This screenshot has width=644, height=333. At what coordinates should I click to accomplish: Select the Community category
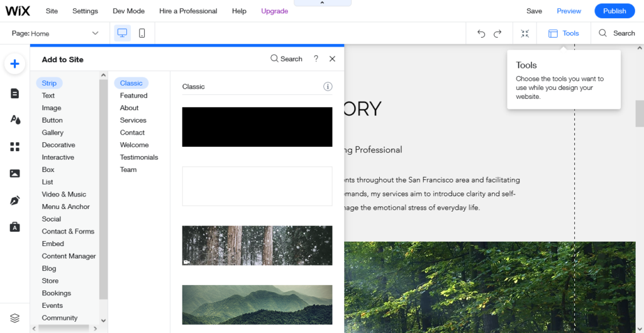(60, 317)
